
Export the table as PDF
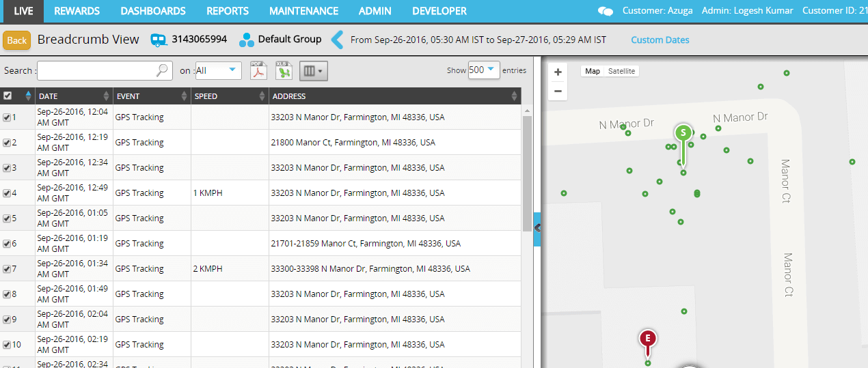258,70
